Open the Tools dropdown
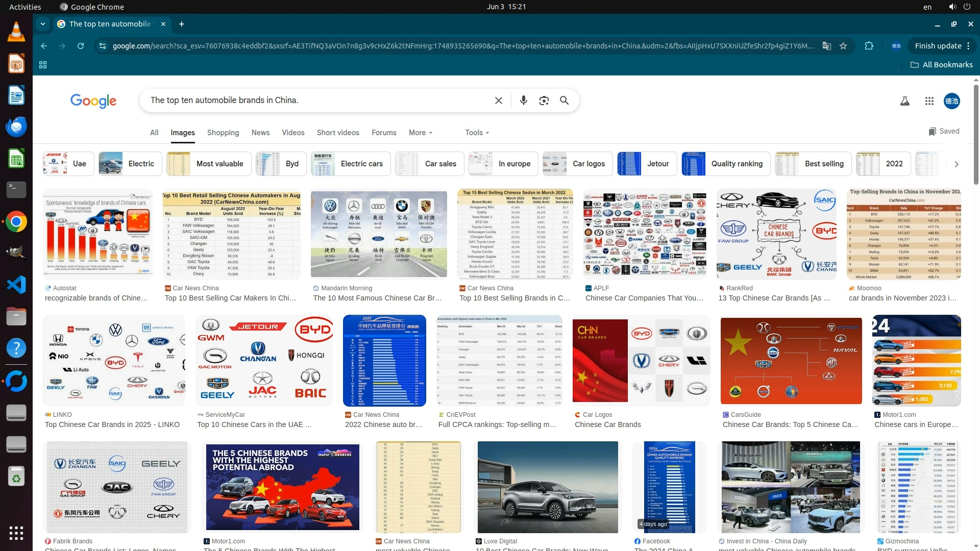 (x=477, y=133)
